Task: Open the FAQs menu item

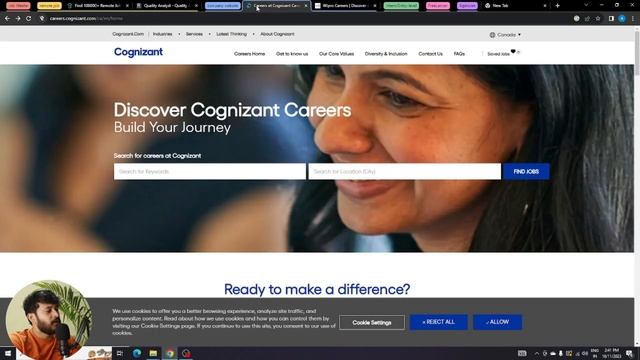Action: [x=459, y=54]
